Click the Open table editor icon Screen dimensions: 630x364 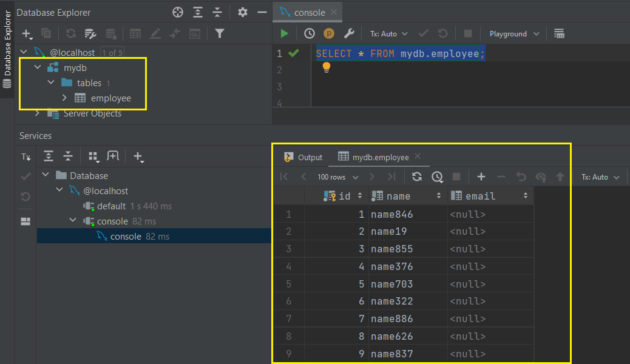135,34
